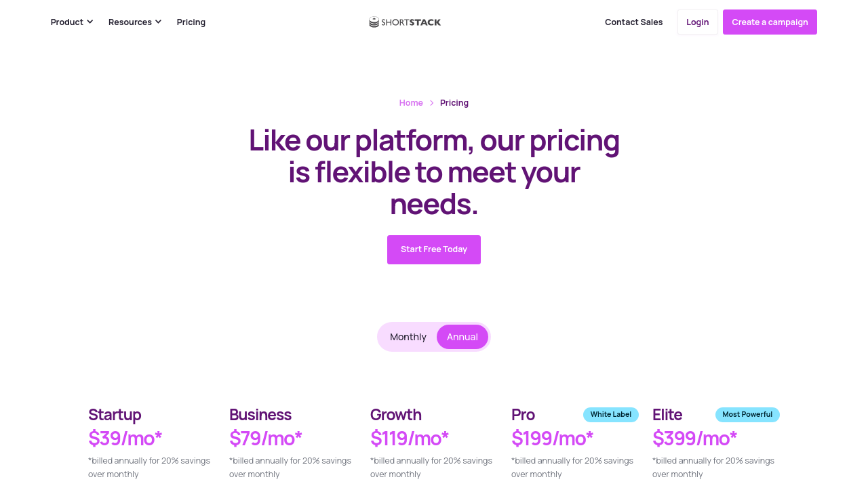Click the Pro plan $199/mo price

552,439
